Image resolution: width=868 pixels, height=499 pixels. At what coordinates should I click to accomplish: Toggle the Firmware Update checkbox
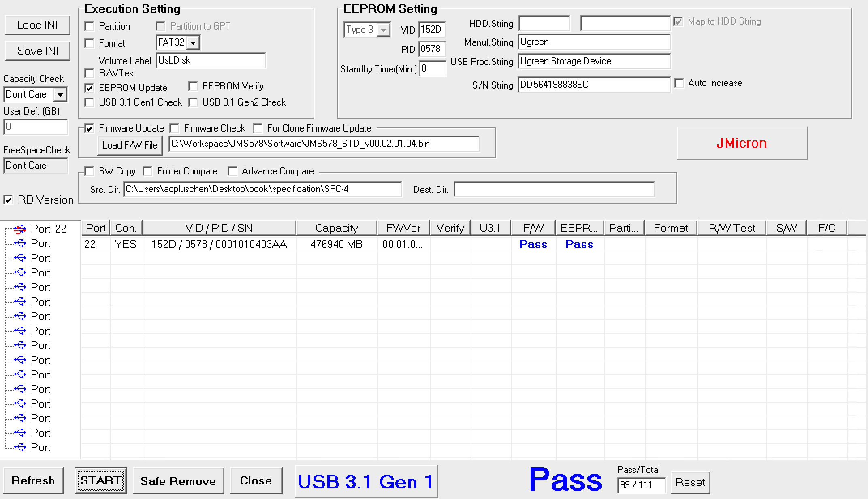90,129
